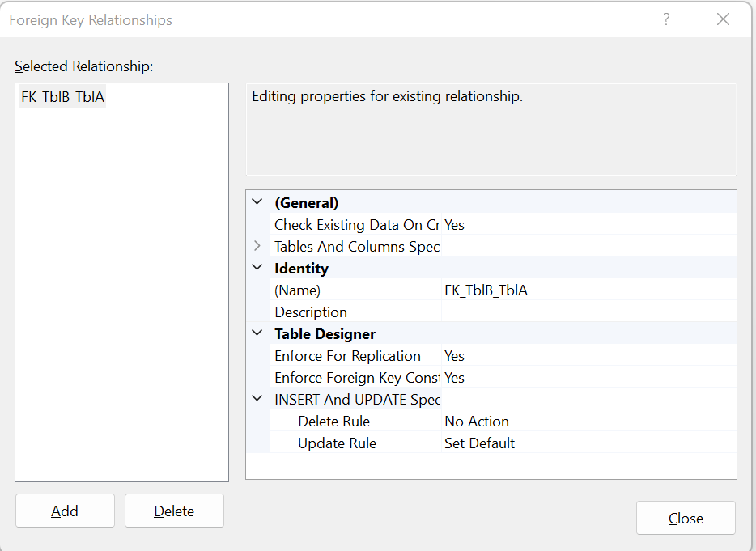
Task: Collapse the Identity category chevron
Action: 257,268
